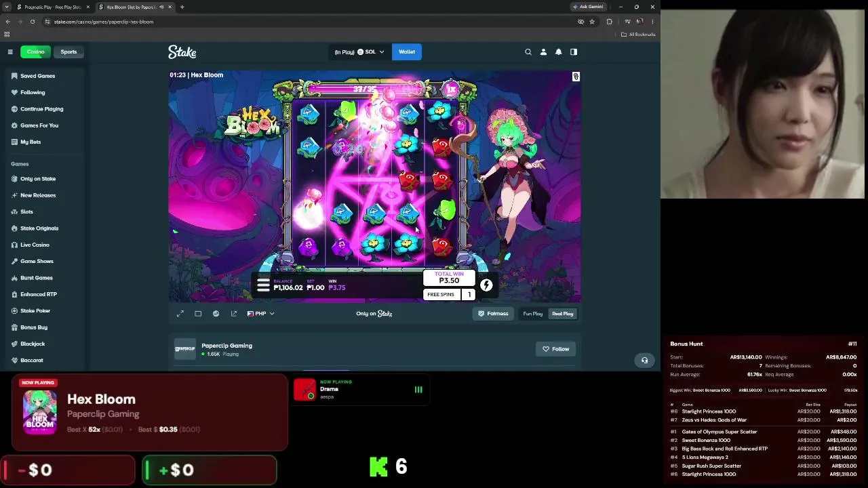Toggle the chat side panel icon
This screenshot has height=488, width=868.
click(x=574, y=52)
